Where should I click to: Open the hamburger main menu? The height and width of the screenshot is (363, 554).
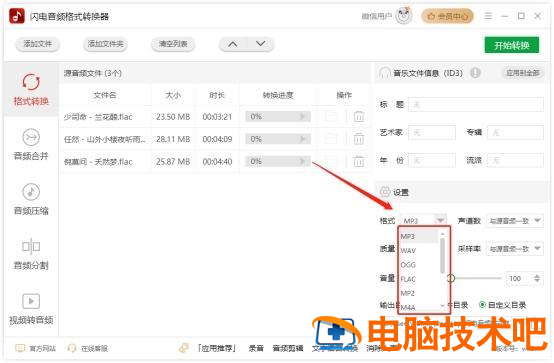488,16
